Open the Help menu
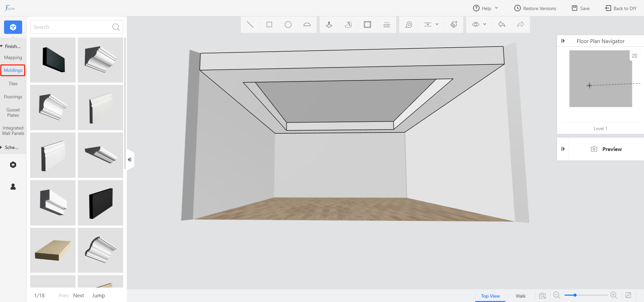This screenshot has width=644, height=302. coord(485,8)
